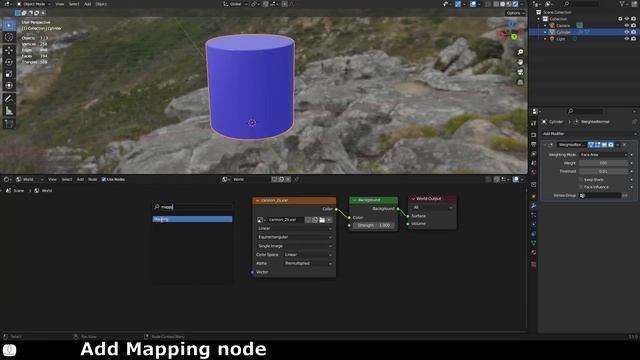
Task: Collapse the Background node header
Action: click(x=354, y=200)
